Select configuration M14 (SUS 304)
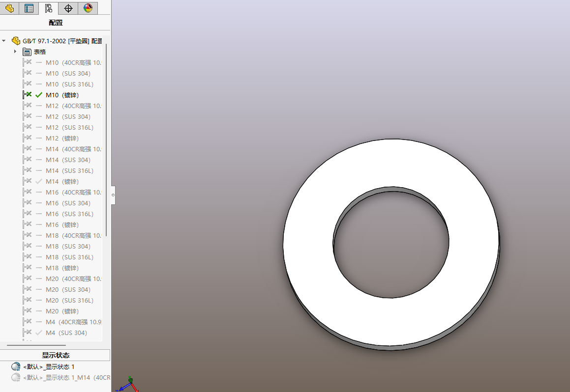The image size is (570, 392). click(68, 160)
